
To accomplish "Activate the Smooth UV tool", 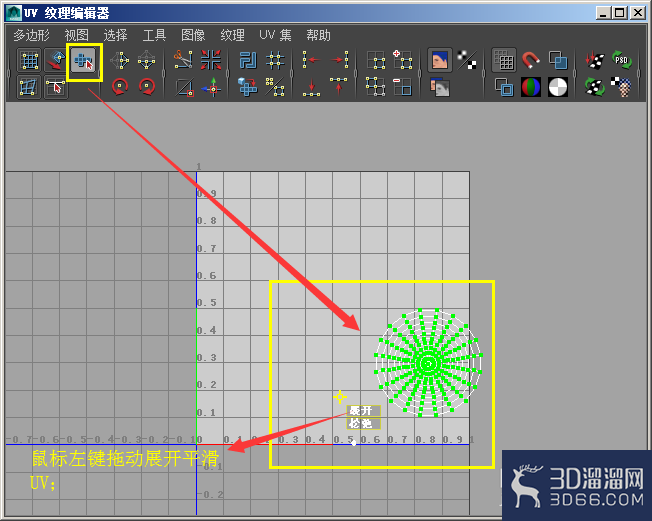I will (84, 62).
